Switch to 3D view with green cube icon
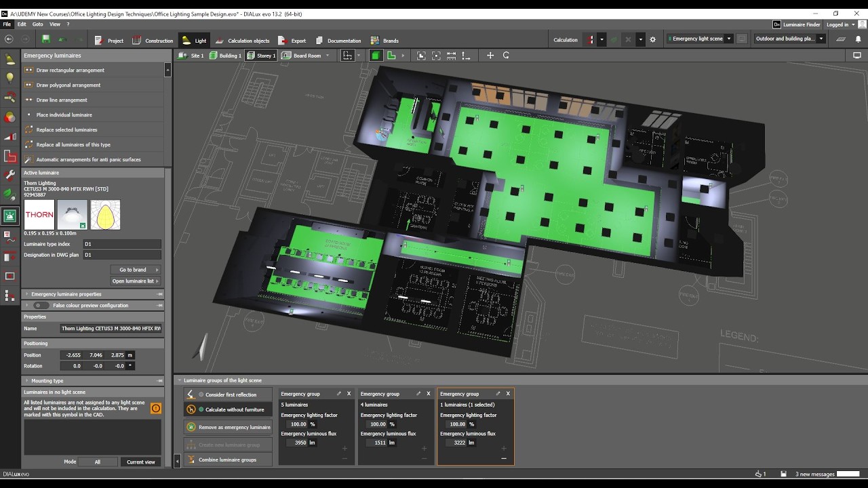The width and height of the screenshot is (868, 488). (376, 56)
